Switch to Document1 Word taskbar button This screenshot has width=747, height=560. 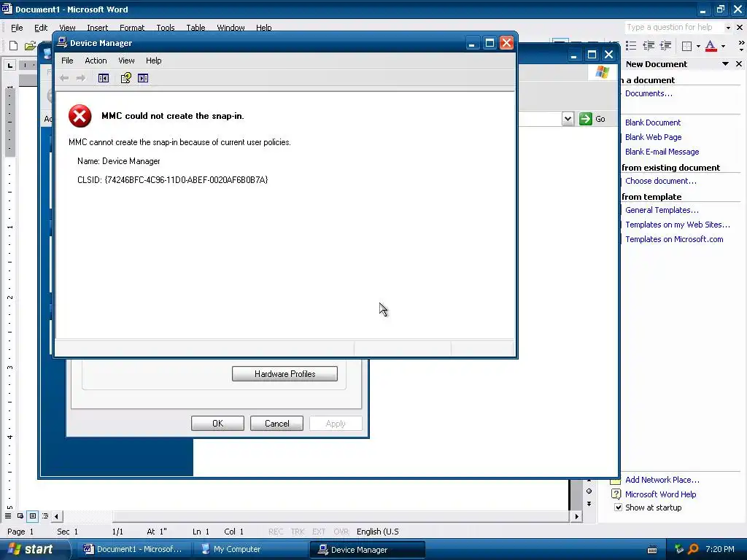133,550
